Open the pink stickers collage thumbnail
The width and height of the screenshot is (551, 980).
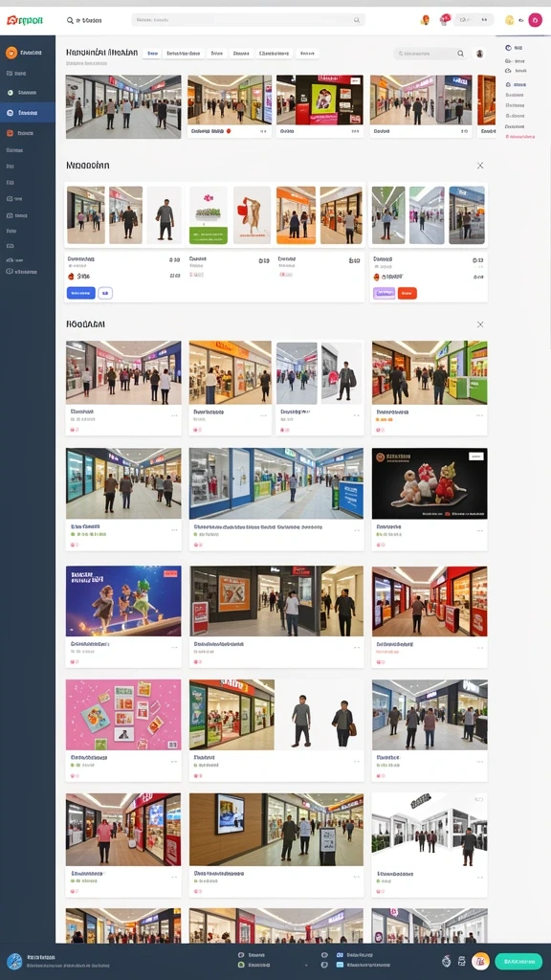click(x=123, y=715)
